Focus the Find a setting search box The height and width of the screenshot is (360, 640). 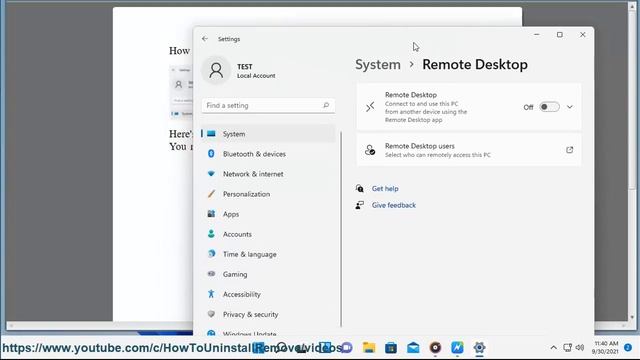click(x=268, y=105)
